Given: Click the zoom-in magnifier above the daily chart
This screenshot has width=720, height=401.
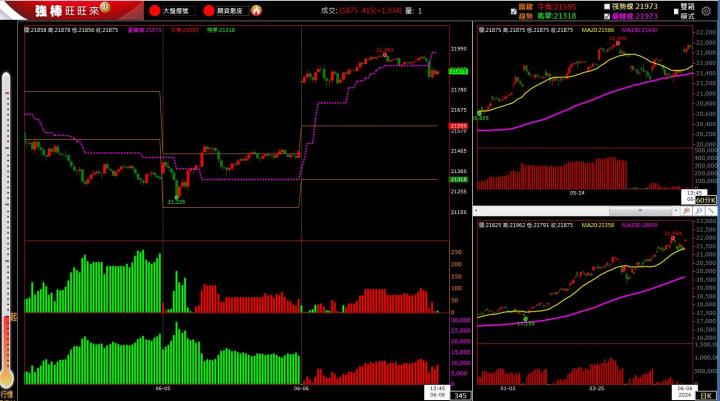Looking at the screenshot, I should [x=688, y=210].
